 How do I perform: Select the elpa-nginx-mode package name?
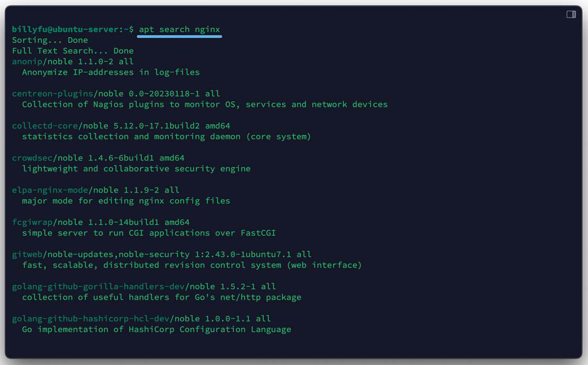pos(50,190)
